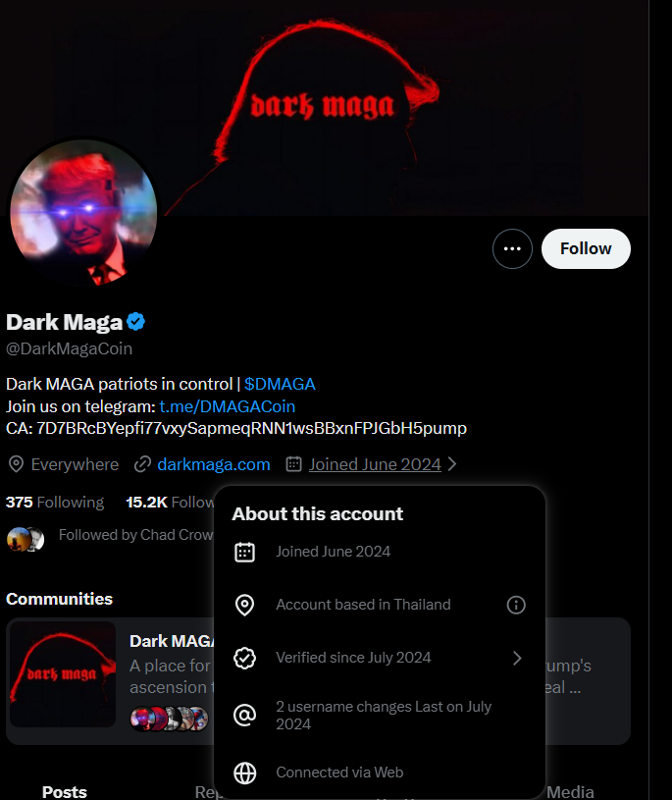Open the darkmaga.com website link
Viewport: 672px width, 800px height.
pyautogui.click(x=213, y=464)
